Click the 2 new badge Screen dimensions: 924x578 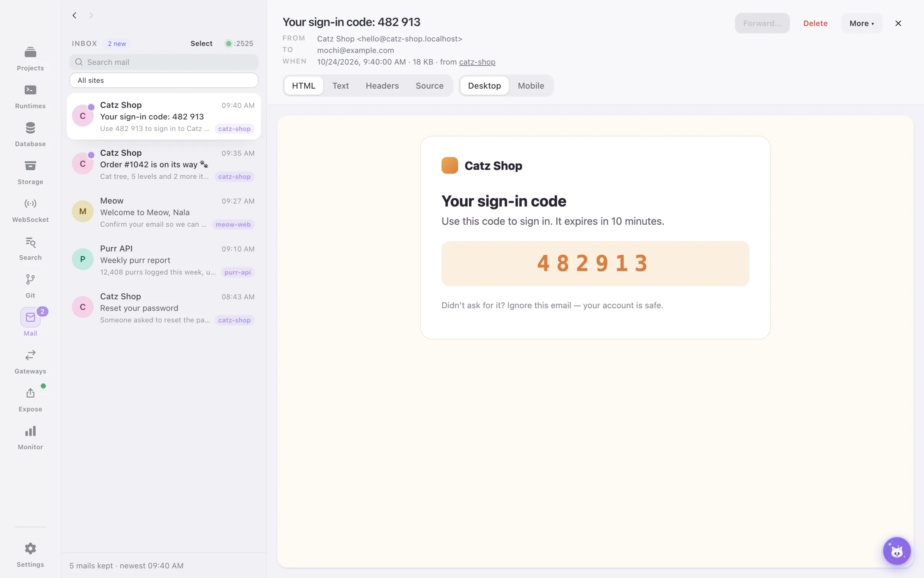(117, 44)
